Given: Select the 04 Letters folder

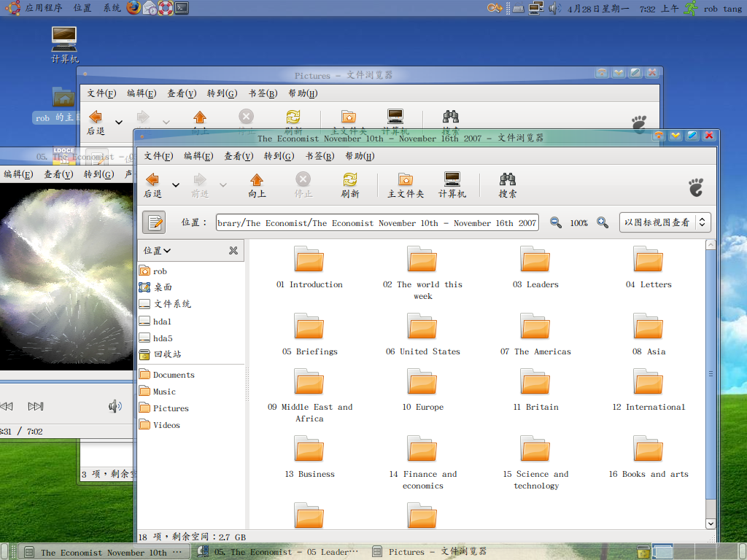Looking at the screenshot, I should (x=649, y=267).
